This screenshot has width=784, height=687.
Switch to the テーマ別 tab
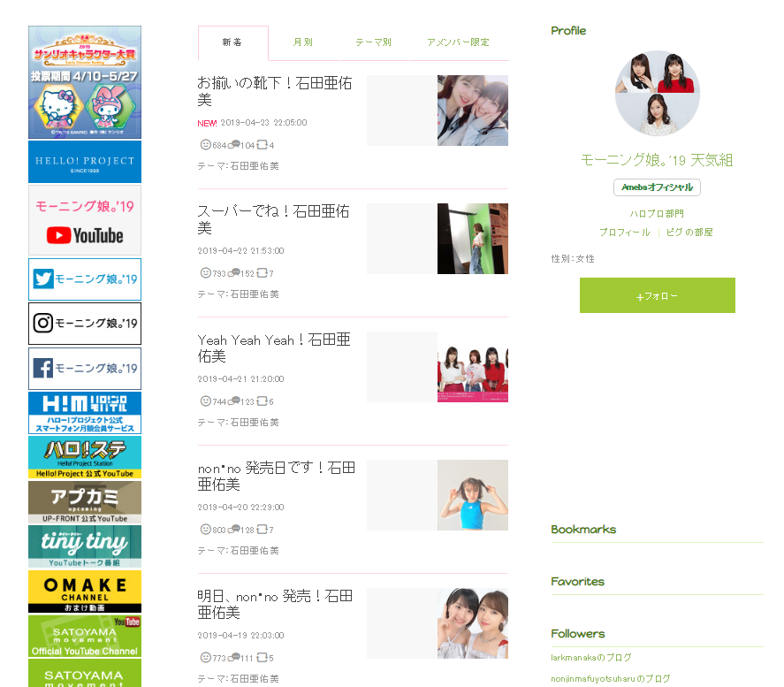click(374, 42)
